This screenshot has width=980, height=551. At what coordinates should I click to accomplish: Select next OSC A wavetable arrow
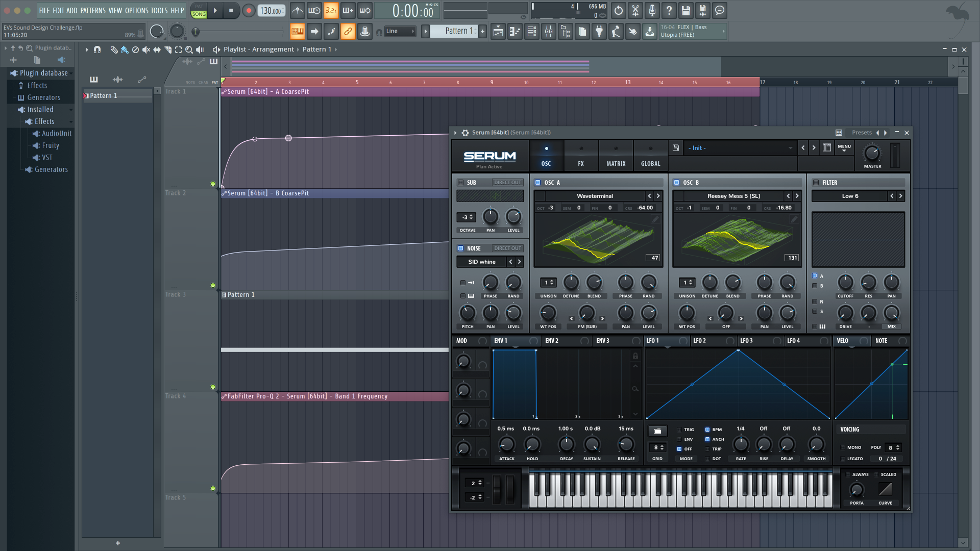(x=658, y=196)
